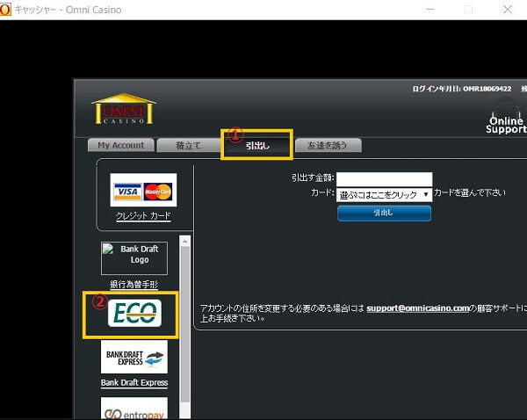Open Online Support headset icon
The image size is (527, 420).
(x=507, y=115)
